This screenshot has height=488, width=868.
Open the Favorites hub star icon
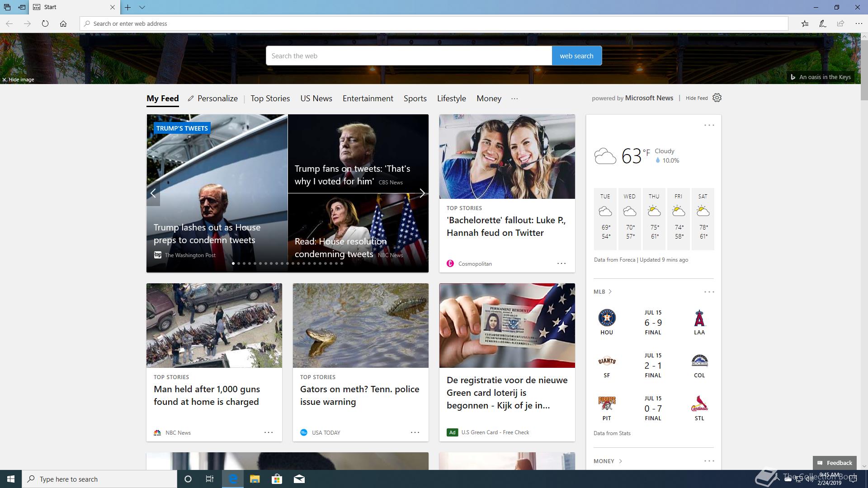point(805,23)
